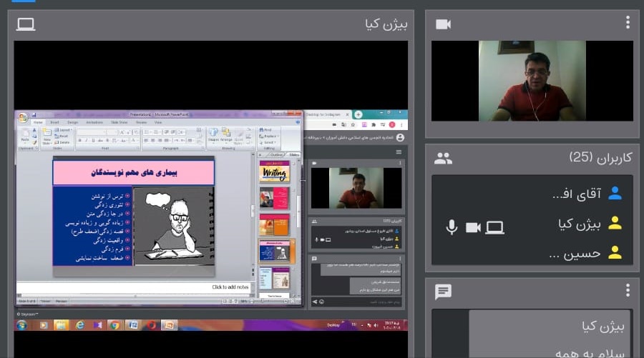644x358 pixels.
Task: Click the laptop icon in screen share header
Action: (26, 24)
